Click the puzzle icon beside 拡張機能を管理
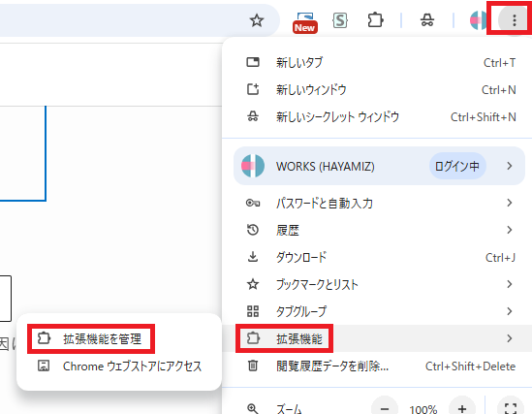The width and height of the screenshot is (532, 414). [x=44, y=338]
